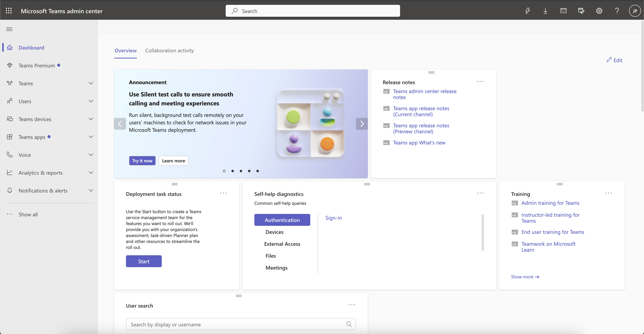Expand the Users menu chevron
644x334 pixels.
(91, 101)
